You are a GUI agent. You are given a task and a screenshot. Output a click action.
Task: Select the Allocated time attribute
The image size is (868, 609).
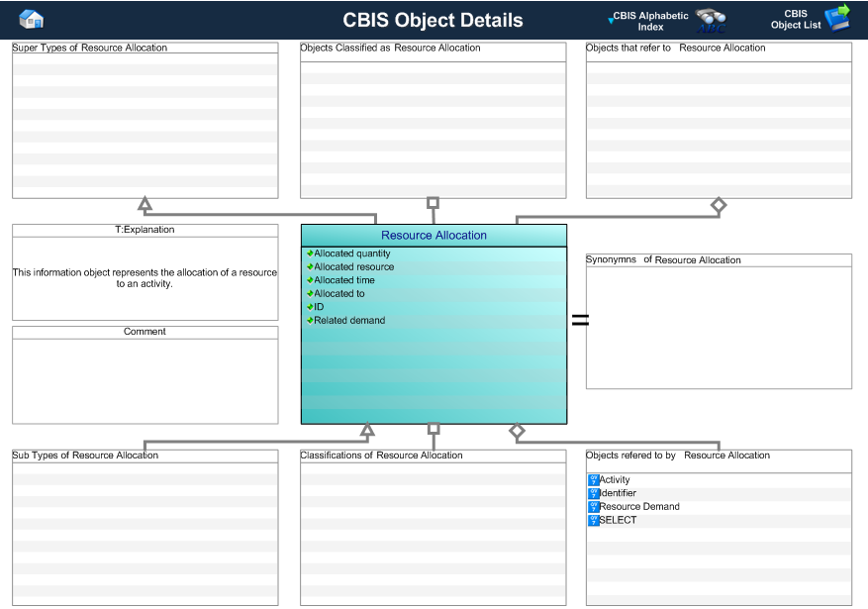tap(344, 280)
